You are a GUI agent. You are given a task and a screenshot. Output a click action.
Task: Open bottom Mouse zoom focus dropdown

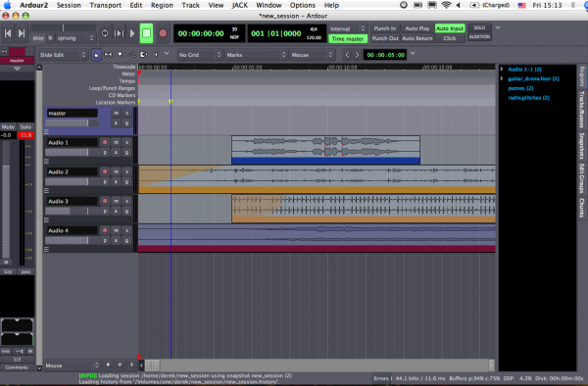click(72, 365)
